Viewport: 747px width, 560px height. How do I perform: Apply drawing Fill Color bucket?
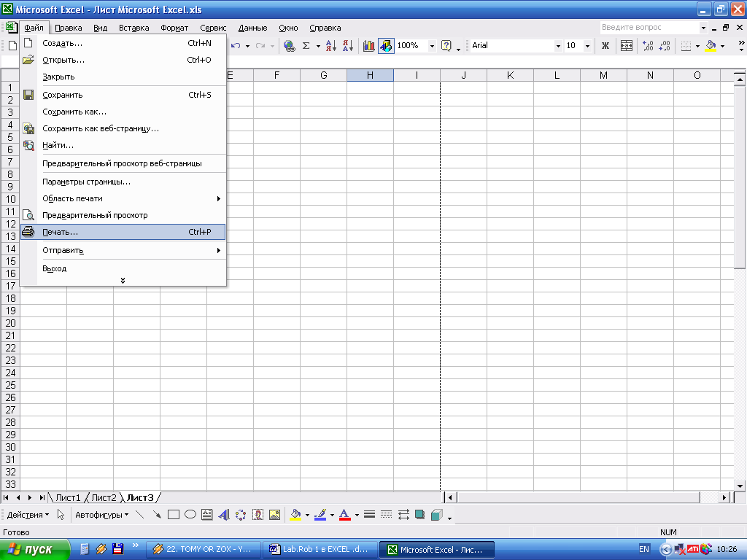(295, 514)
